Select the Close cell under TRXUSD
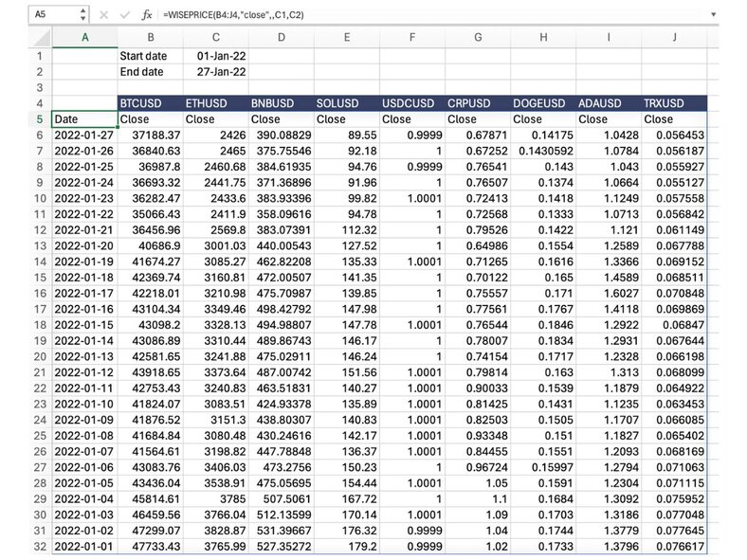 [673, 119]
